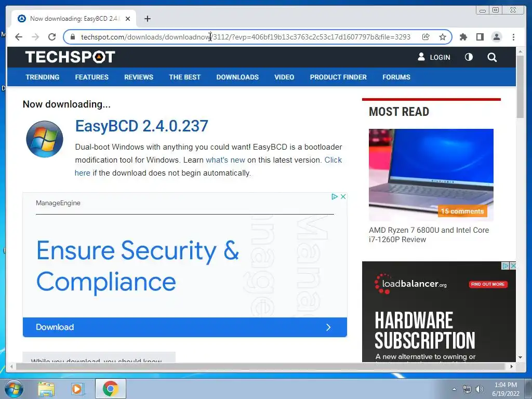Click the EasyBCD Windows logo image
This screenshot has width=532, height=399.
click(45, 139)
